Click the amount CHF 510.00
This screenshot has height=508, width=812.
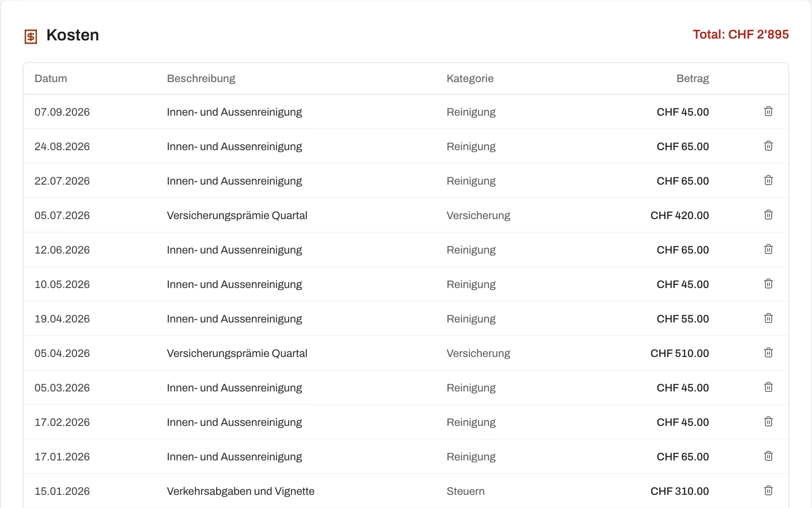680,353
